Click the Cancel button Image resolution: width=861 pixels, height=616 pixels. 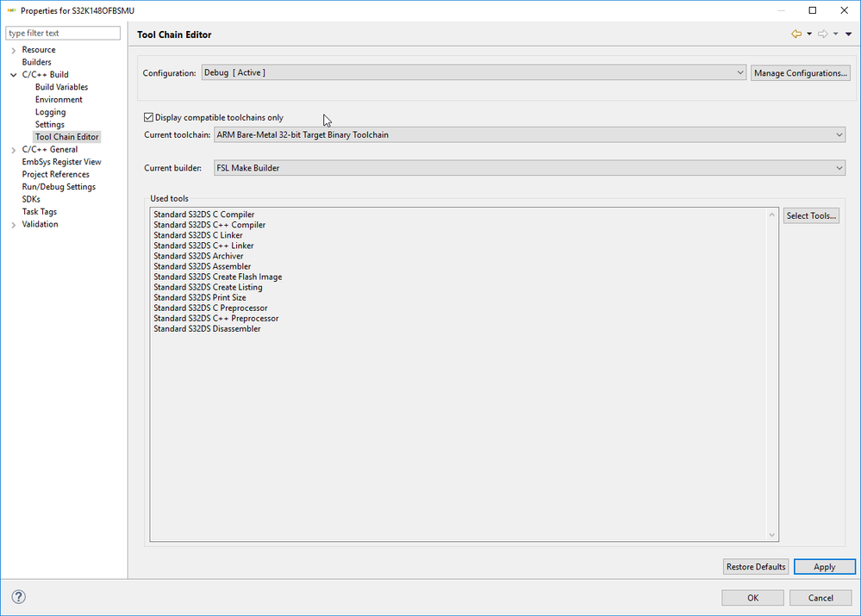point(820,598)
